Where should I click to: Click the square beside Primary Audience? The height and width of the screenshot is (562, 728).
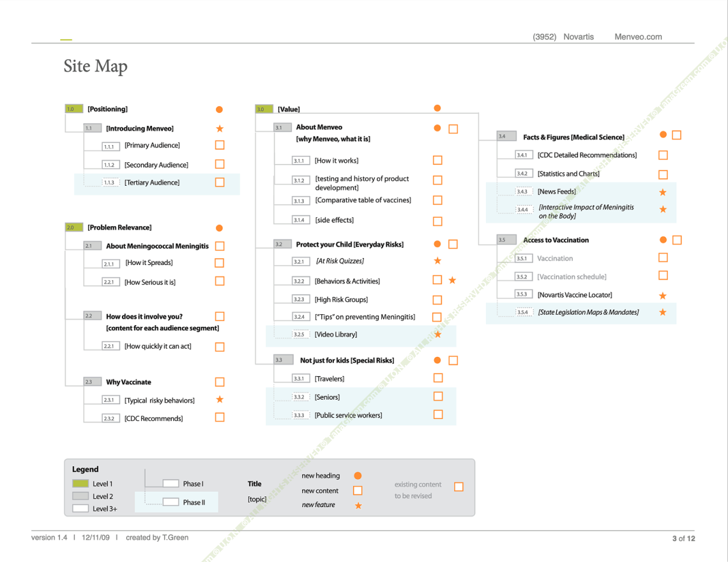click(x=220, y=145)
